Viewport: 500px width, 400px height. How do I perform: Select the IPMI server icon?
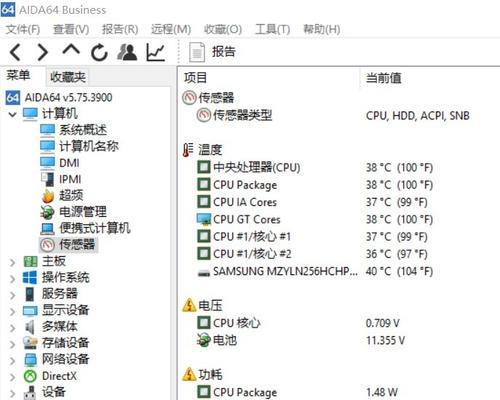pyautogui.click(x=47, y=179)
